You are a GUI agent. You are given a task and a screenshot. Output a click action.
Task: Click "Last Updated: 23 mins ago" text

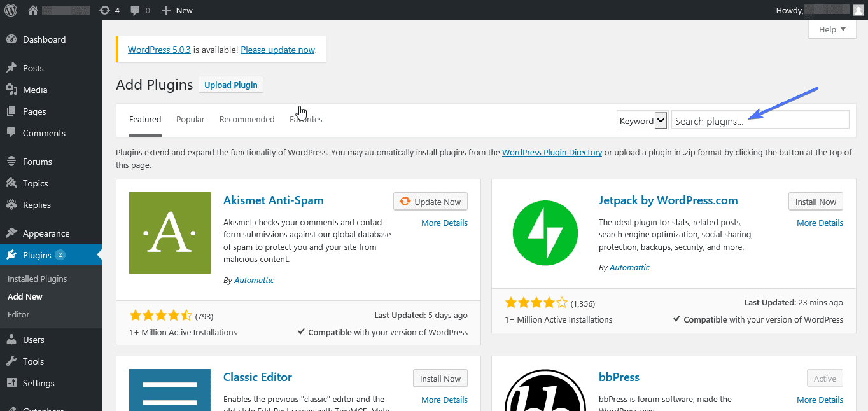coord(794,303)
